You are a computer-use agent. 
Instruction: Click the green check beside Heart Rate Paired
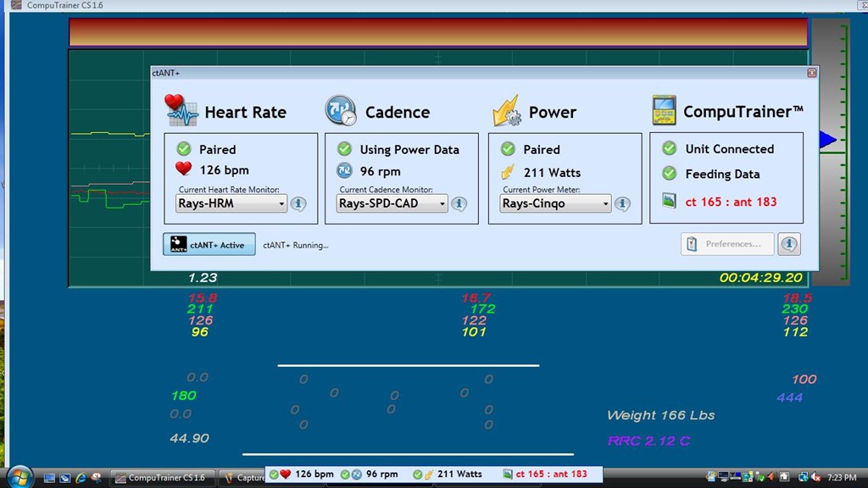[x=184, y=149]
